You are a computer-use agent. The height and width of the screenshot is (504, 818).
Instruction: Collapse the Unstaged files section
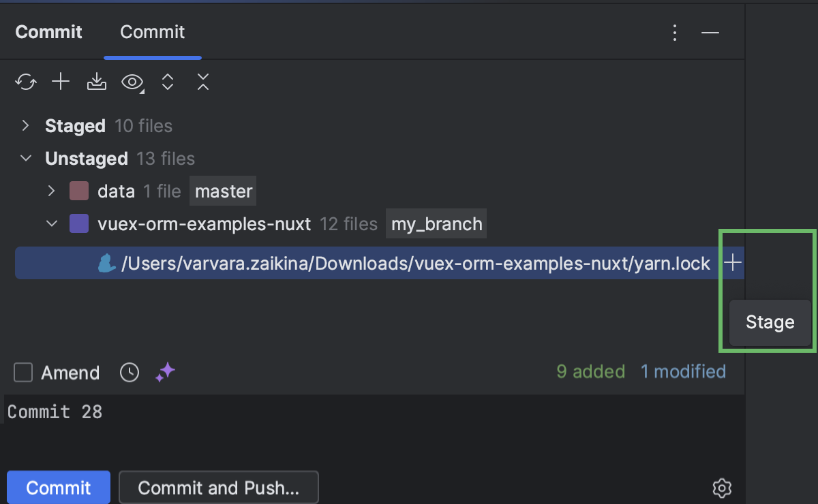pos(25,158)
